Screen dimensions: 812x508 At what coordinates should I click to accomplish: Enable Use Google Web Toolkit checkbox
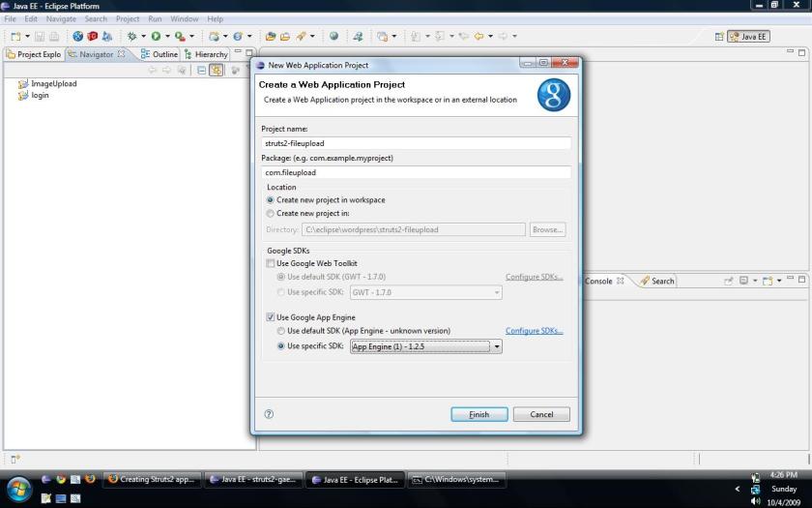click(x=271, y=263)
